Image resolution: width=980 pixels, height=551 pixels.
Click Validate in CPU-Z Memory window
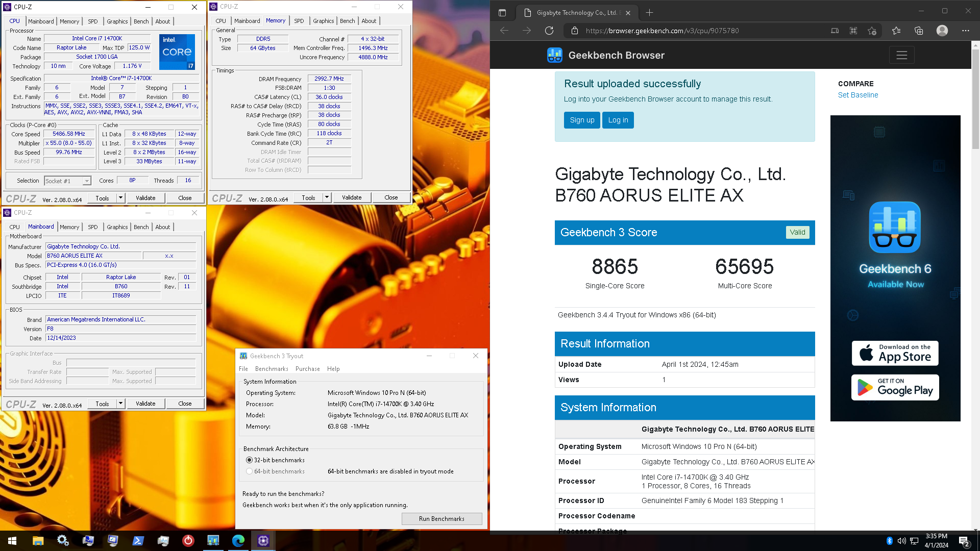click(x=352, y=197)
